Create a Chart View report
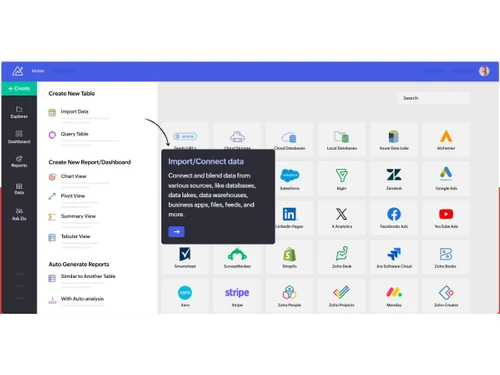The image size is (500, 375). [73, 176]
